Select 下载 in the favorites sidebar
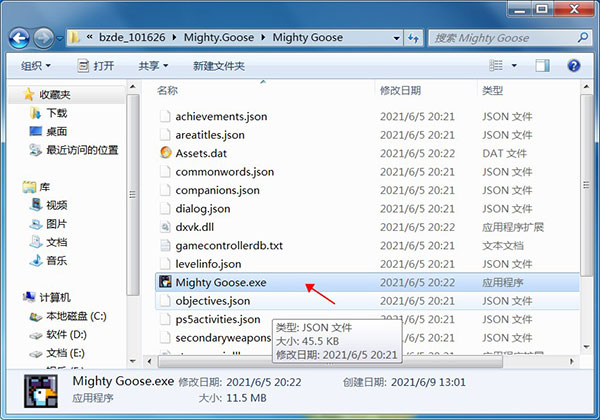 [56, 113]
